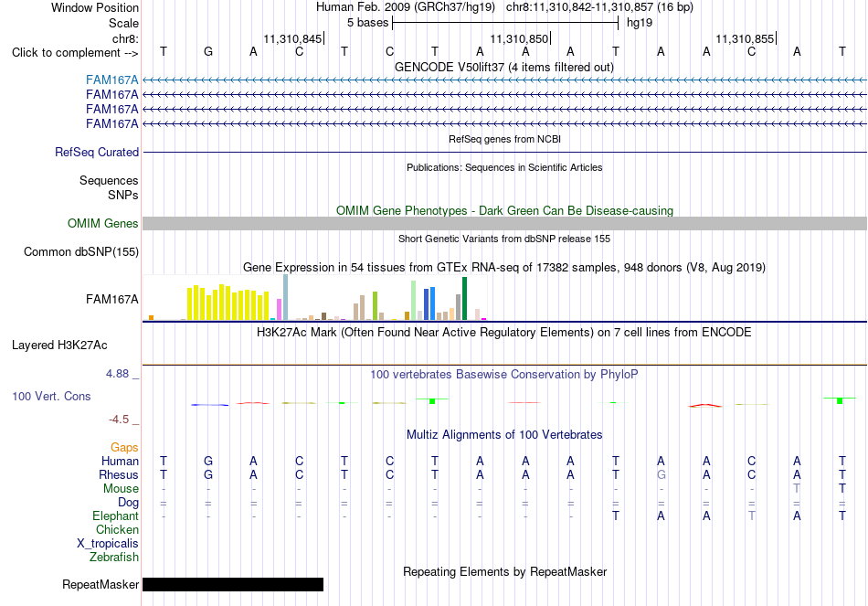Click the G base in the reference sequence row

208,51
